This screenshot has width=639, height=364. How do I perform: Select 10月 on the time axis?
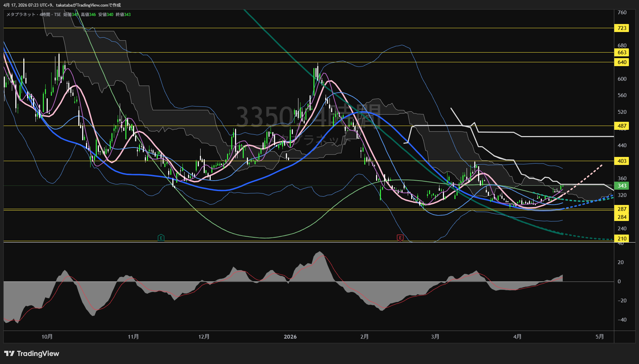(47, 337)
